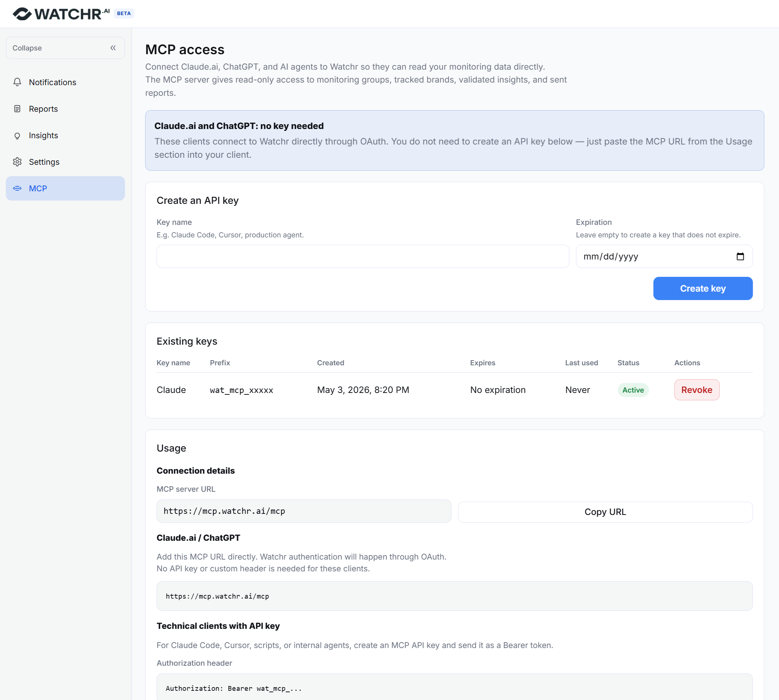Image resolution: width=779 pixels, height=700 pixels.
Task: Navigate to Settings
Action: point(65,162)
